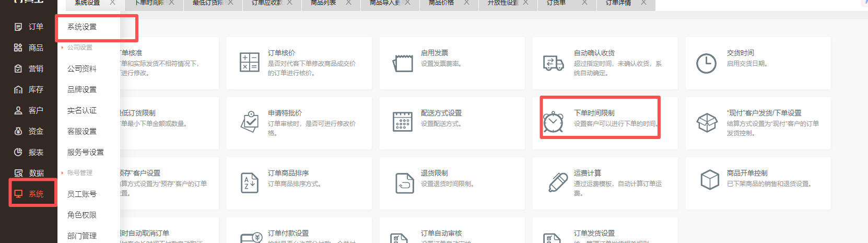Click the 下单时间限制 alarm clock icon
The height and width of the screenshot is (243, 868).
pos(553,122)
